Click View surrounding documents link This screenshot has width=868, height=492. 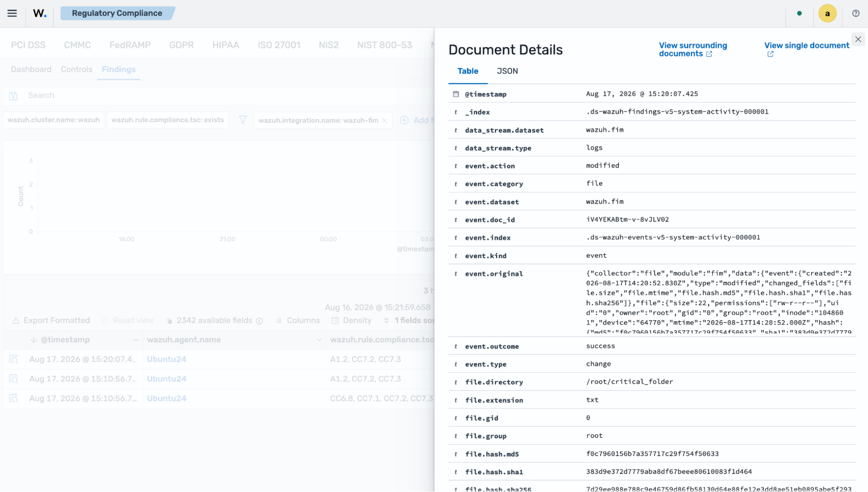[x=693, y=50]
